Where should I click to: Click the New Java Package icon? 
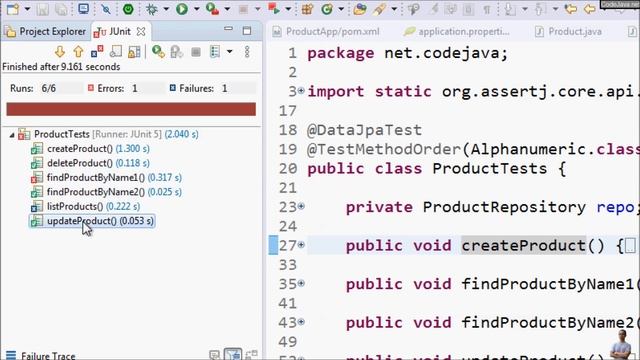tap(307, 9)
